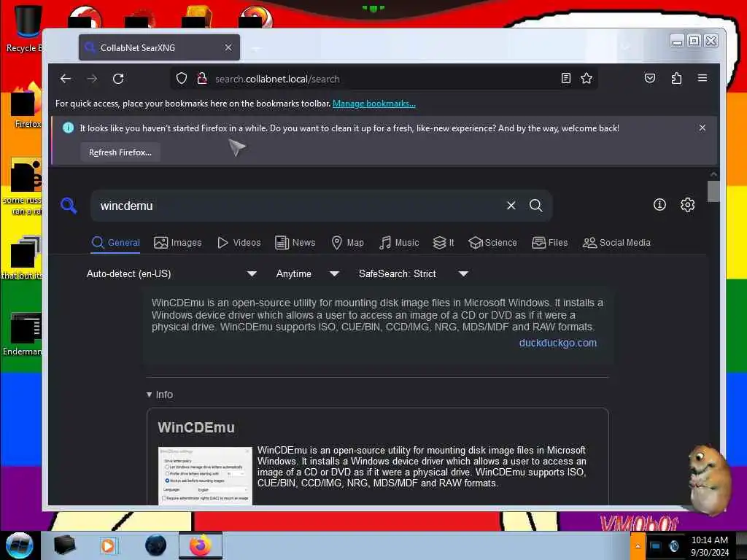This screenshot has height=560, width=747.
Task: Click the Refresh Firefox... button
Action: 120,152
